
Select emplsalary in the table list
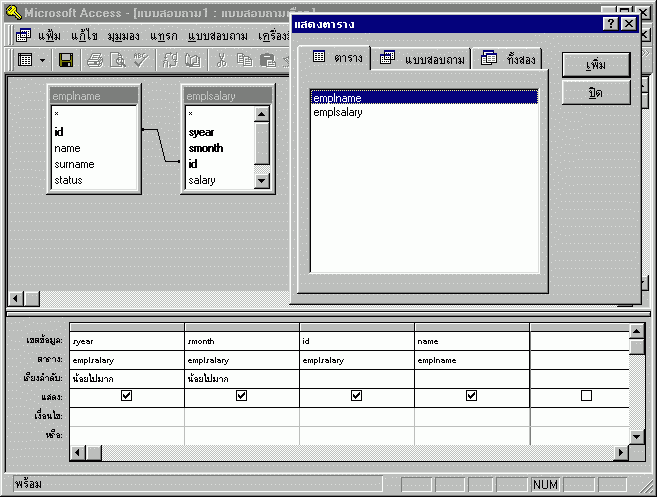click(x=338, y=112)
